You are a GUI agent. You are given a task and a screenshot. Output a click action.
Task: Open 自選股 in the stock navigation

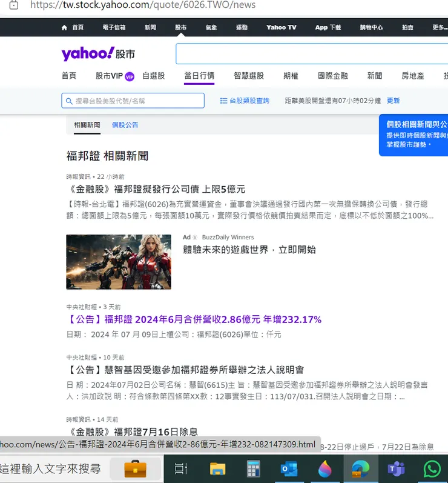pyautogui.click(x=154, y=76)
